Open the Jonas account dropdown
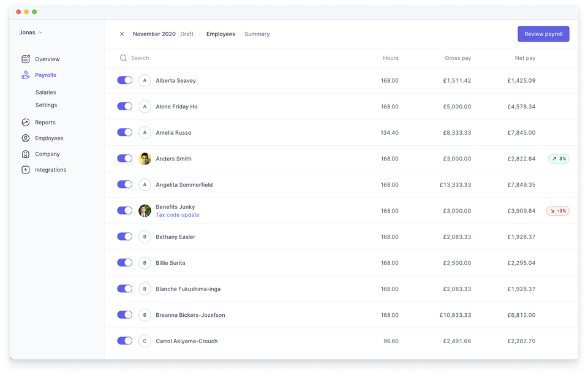The width and height of the screenshot is (588, 375). point(31,32)
